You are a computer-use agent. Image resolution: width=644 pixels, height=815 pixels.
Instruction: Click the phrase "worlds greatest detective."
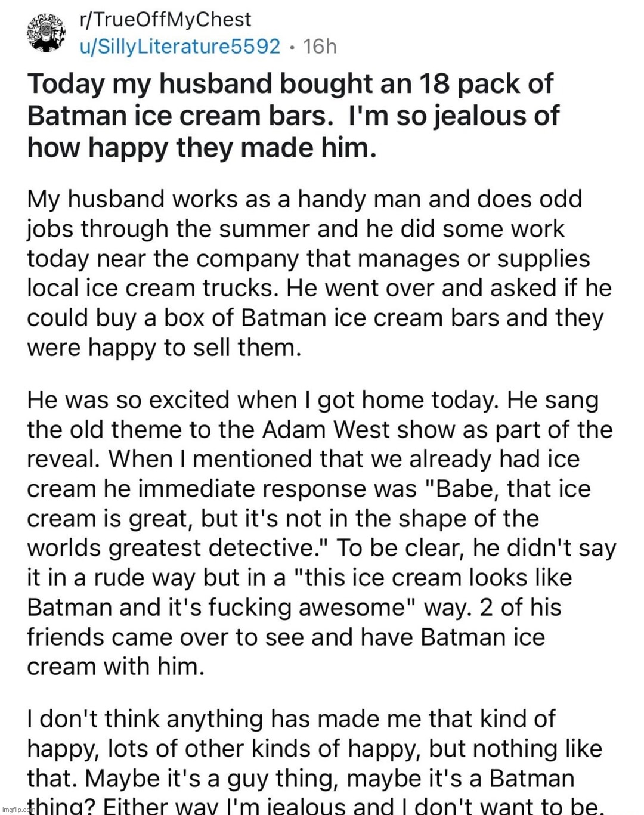pyautogui.click(x=181, y=548)
